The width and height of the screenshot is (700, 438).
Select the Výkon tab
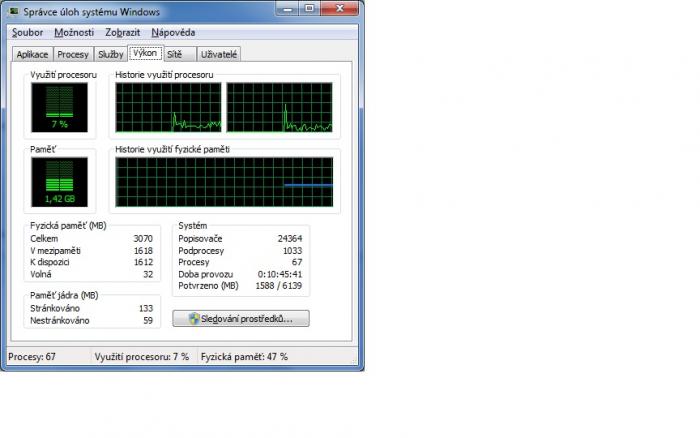[x=145, y=53]
